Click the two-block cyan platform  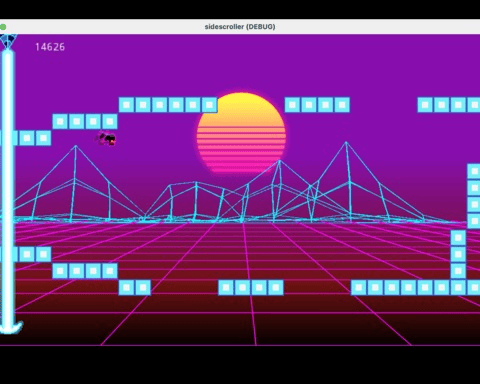(x=135, y=287)
